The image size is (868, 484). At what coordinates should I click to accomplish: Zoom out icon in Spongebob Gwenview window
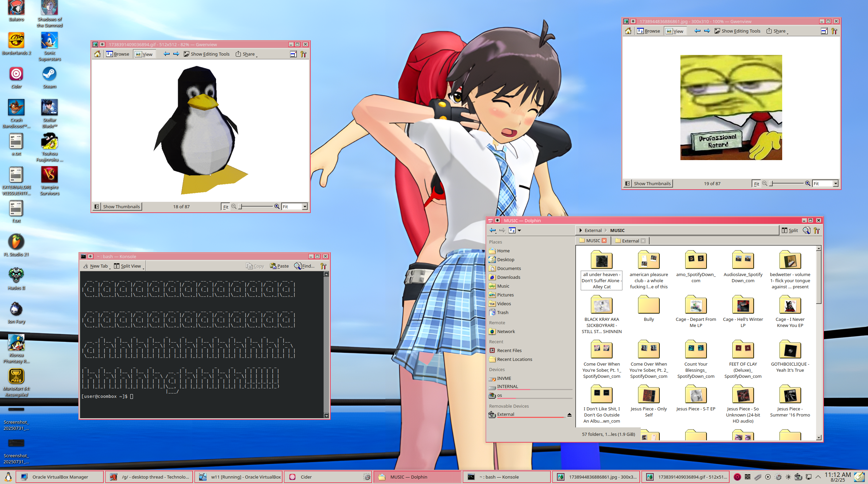(765, 183)
